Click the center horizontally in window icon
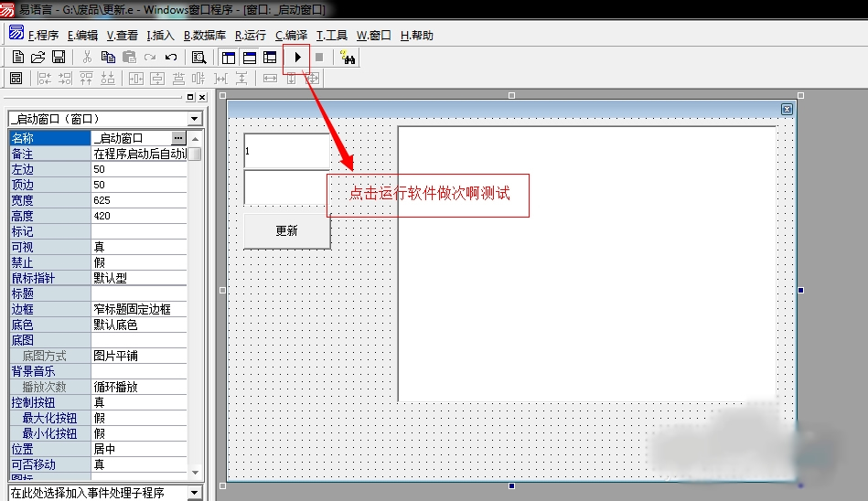 tap(136, 79)
